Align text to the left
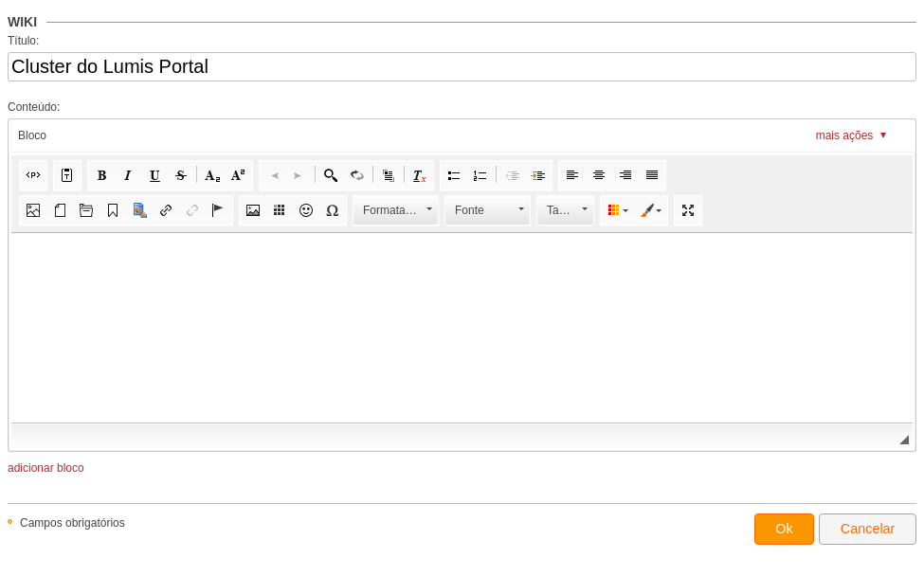The height and width of the screenshot is (576, 924). pyautogui.click(x=572, y=175)
